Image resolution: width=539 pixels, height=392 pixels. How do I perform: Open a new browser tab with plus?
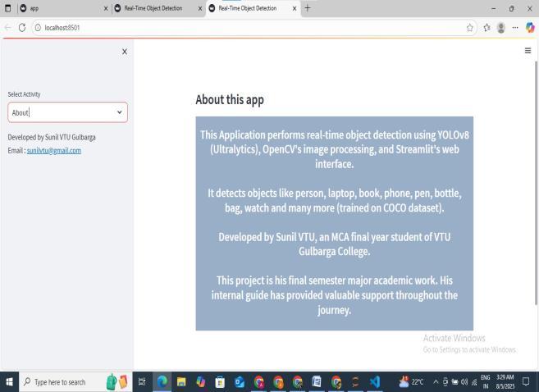click(308, 8)
